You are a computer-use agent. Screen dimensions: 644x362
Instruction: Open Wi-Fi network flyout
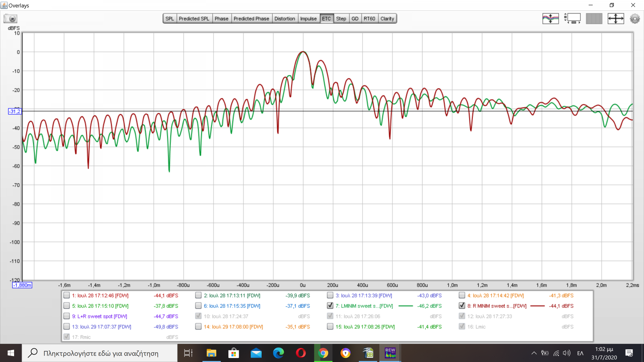tap(556, 353)
